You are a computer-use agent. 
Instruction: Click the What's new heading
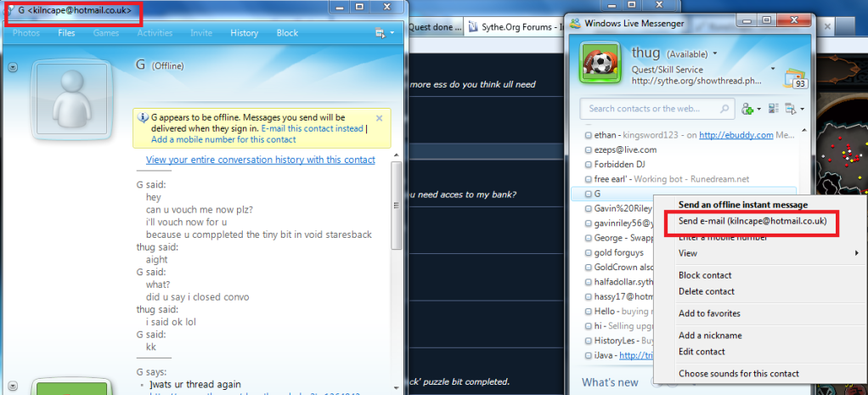click(x=610, y=382)
